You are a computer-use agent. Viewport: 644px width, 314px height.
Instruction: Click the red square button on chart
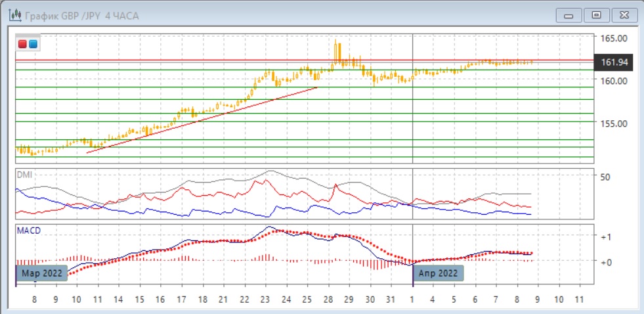[x=22, y=44]
